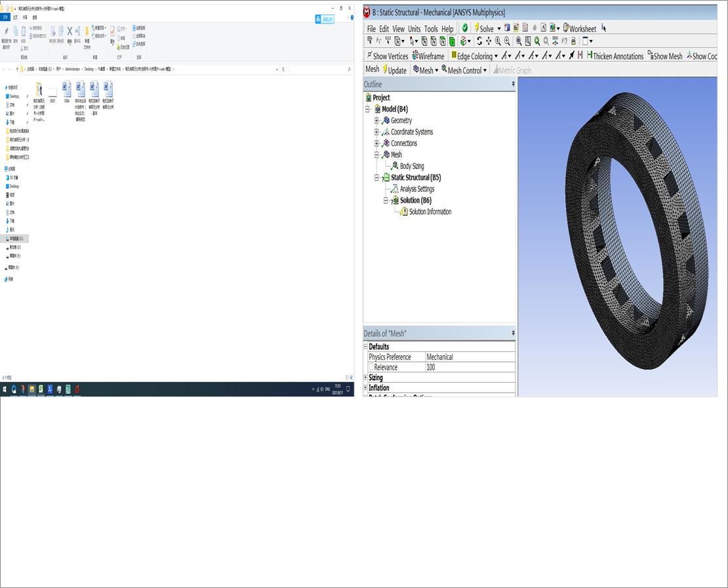
Task: Collapse the Mesh tree node
Action: point(376,155)
